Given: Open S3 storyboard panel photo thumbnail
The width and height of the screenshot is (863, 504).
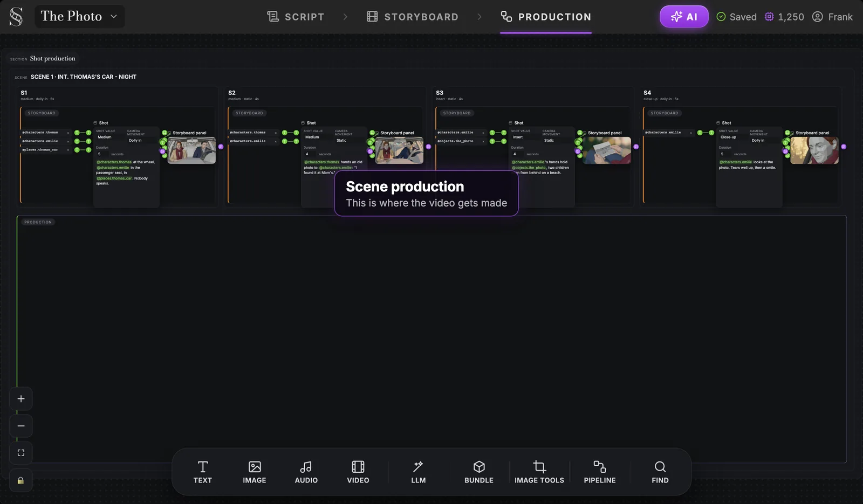Looking at the screenshot, I should (x=607, y=150).
